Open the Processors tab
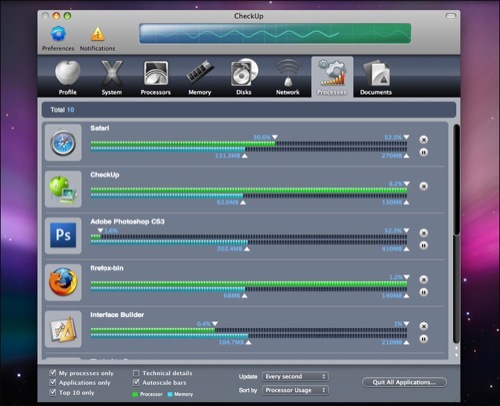The height and width of the screenshot is (406, 500). [156, 77]
